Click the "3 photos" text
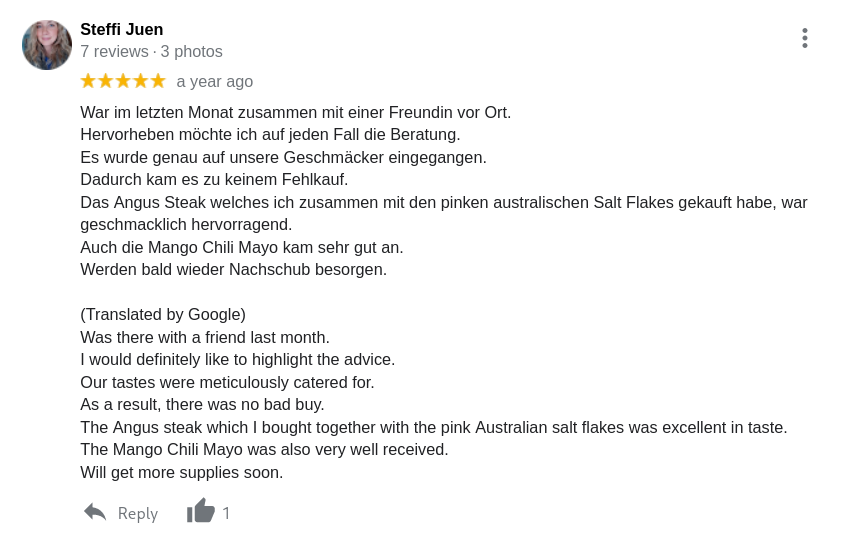This screenshot has width=861, height=551. tap(192, 51)
